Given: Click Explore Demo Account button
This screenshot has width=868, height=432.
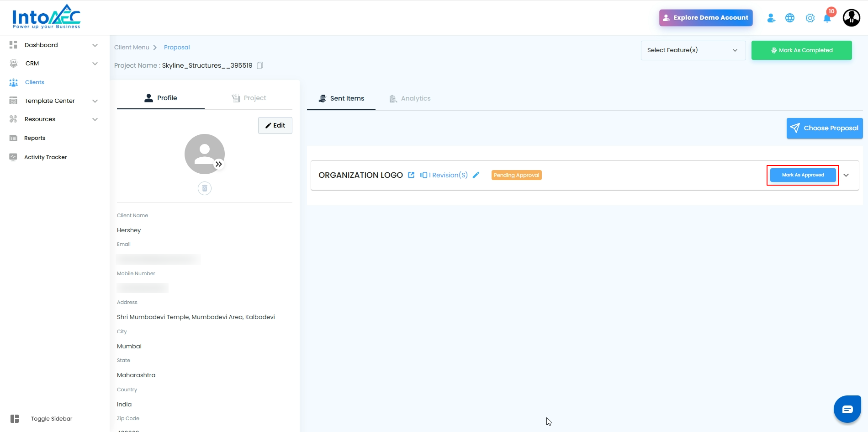Looking at the screenshot, I should click(706, 18).
